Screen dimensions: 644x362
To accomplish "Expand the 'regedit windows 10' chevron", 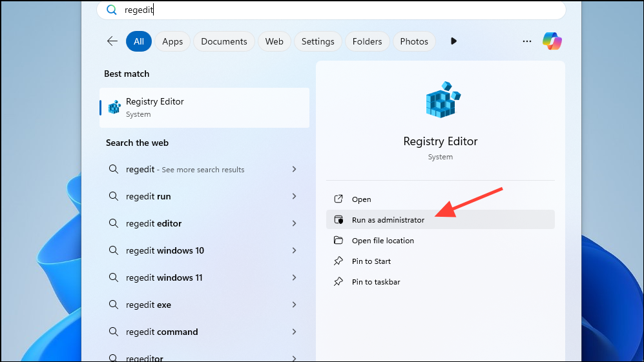I will (x=294, y=250).
